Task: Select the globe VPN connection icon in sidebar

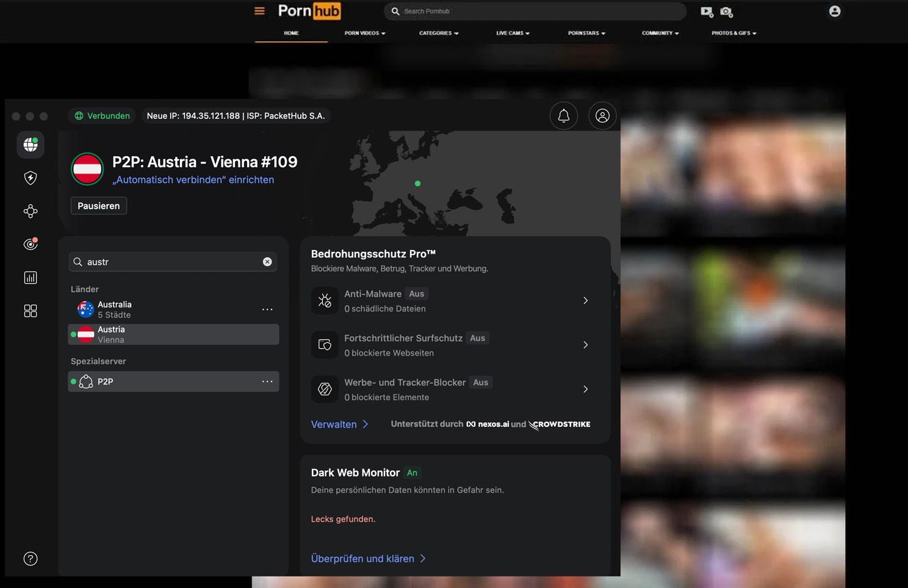Action: [31, 145]
